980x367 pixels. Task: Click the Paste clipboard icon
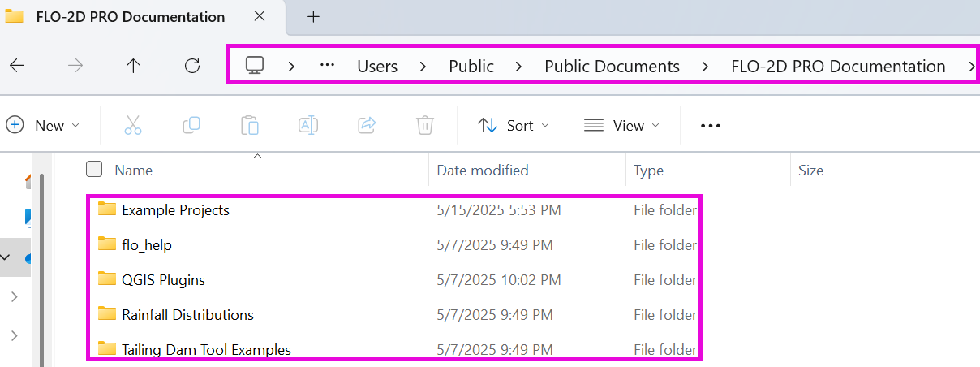point(250,125)
